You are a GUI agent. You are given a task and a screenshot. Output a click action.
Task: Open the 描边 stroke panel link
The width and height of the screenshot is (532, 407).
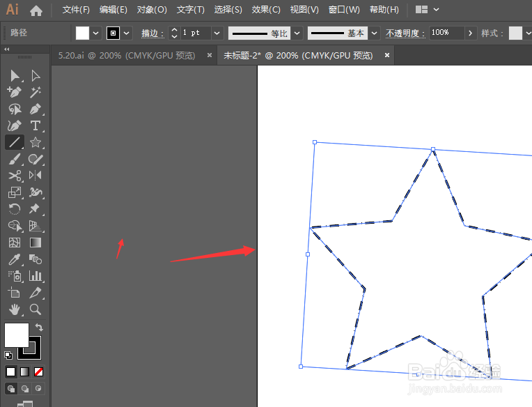[x=152, y=33]
